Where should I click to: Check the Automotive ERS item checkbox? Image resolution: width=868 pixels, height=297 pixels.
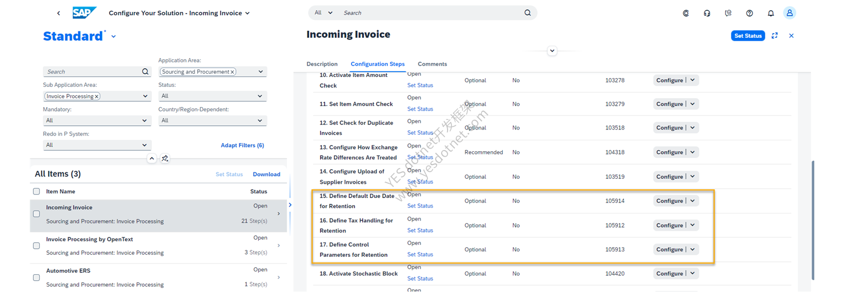click(x=36, y=277)
